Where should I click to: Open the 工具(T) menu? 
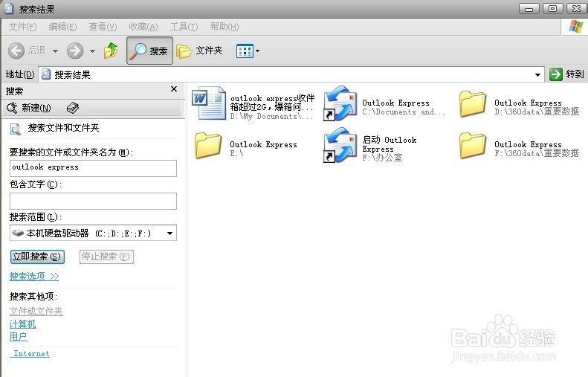coord(184,27)
